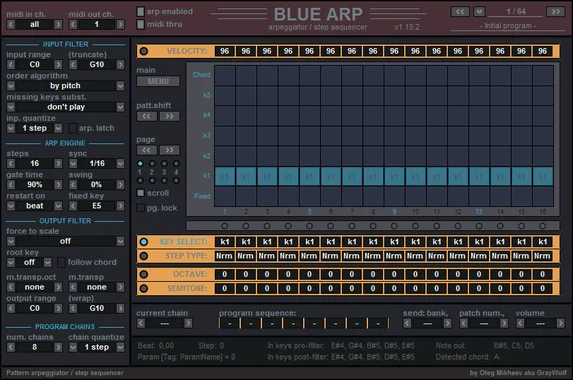This screenshot has width=573, height=380.
Task: Click the Fixed row cell at step 16
Action: click(543, 196)
